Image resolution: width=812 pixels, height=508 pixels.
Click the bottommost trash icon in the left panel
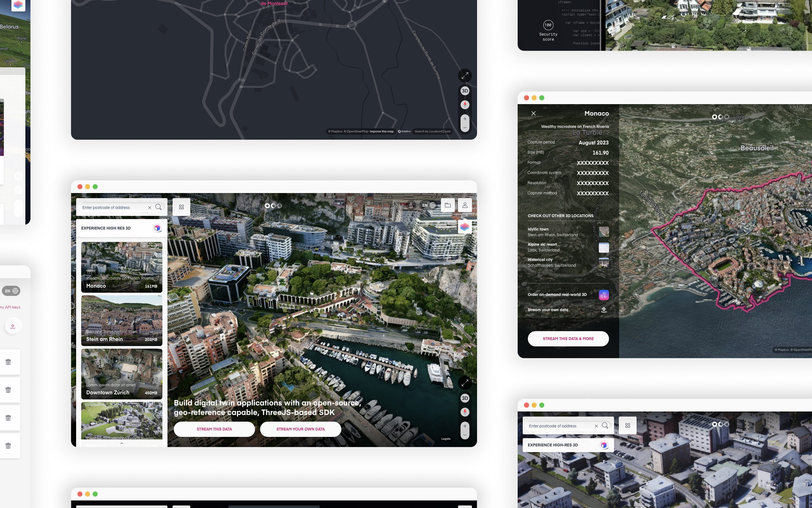[8, 446]
